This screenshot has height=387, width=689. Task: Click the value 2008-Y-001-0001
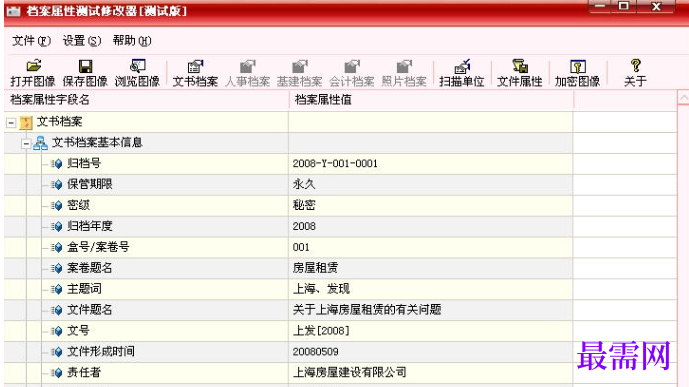click(335, 163)
